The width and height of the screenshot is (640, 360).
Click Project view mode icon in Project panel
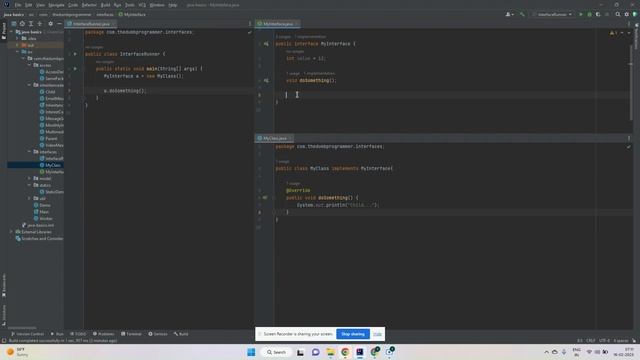[13, 24]
